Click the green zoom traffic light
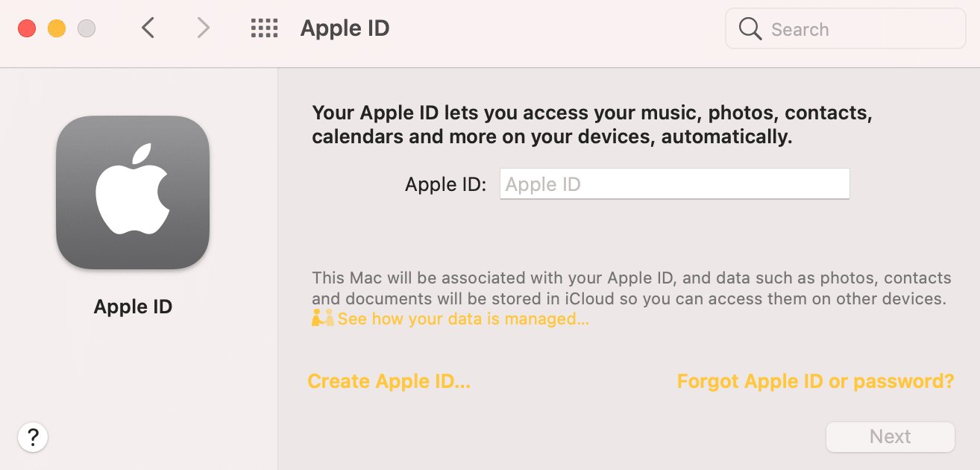Viewport: 980px width, 470px height. point(87,28)
